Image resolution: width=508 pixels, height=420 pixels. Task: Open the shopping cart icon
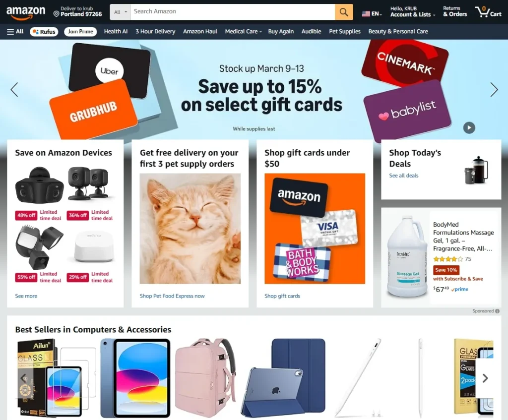click(x=488, y=12)
